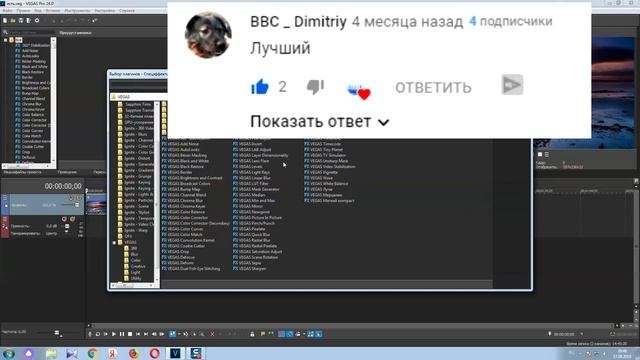
Task: Select VEGAS Timecode plugin
Action: tap(322, 144)
